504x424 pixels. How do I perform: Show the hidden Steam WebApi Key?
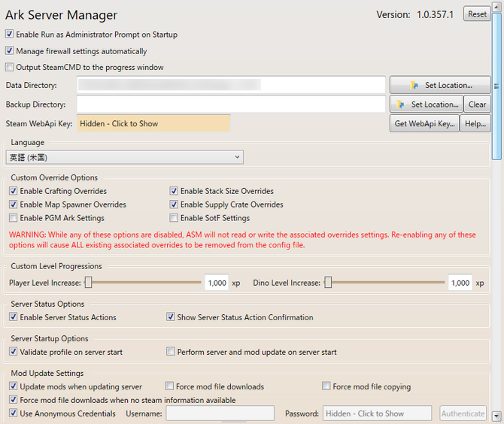coord(153,123)
